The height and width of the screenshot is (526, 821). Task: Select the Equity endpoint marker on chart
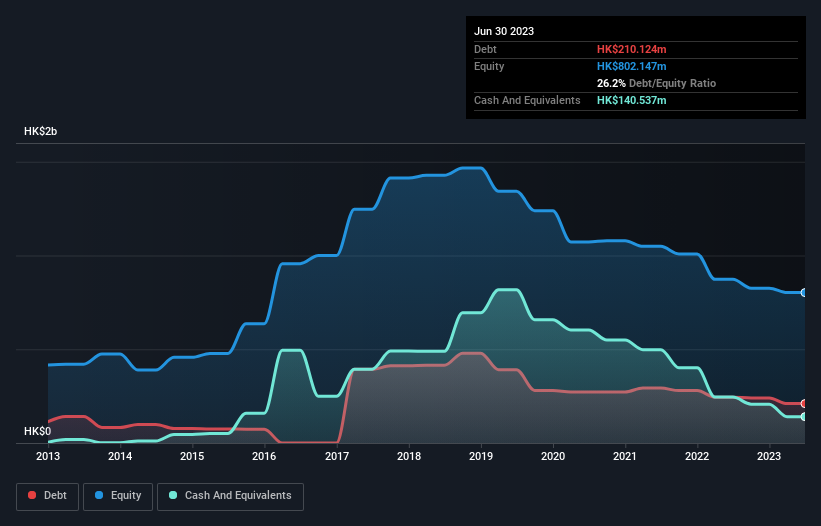(x=804, y=293)
